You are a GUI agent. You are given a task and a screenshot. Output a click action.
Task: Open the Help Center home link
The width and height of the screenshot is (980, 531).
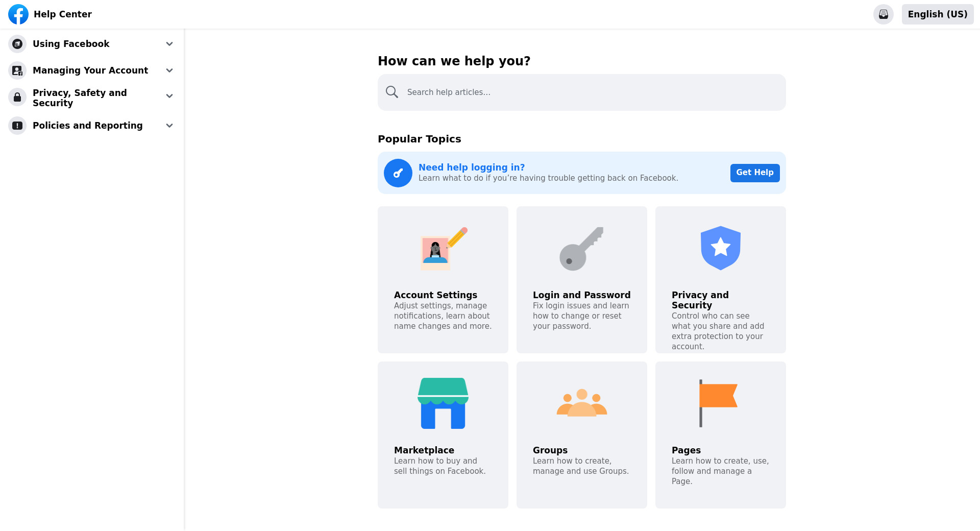(x=63, y=14)
